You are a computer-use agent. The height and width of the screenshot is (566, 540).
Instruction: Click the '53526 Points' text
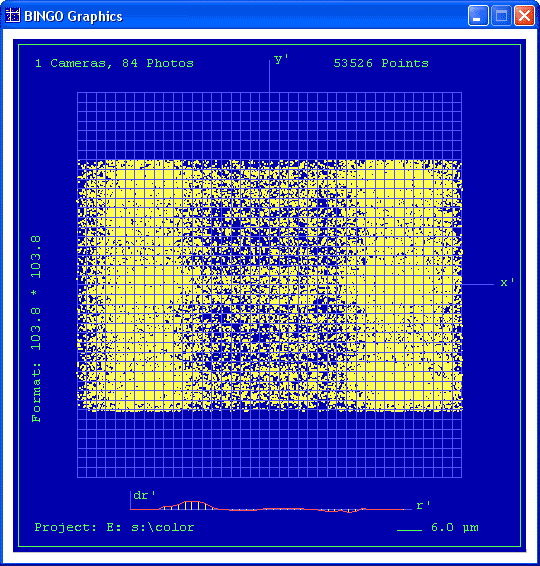point(381,64)
